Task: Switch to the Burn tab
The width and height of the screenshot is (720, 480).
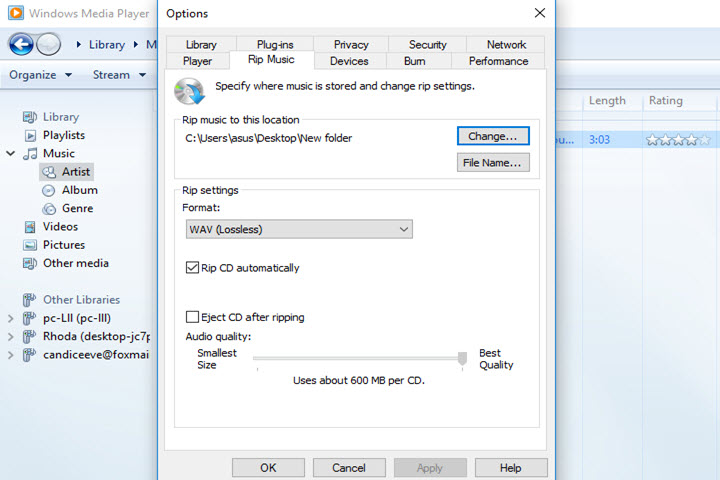Action: [x=415, y=61]
